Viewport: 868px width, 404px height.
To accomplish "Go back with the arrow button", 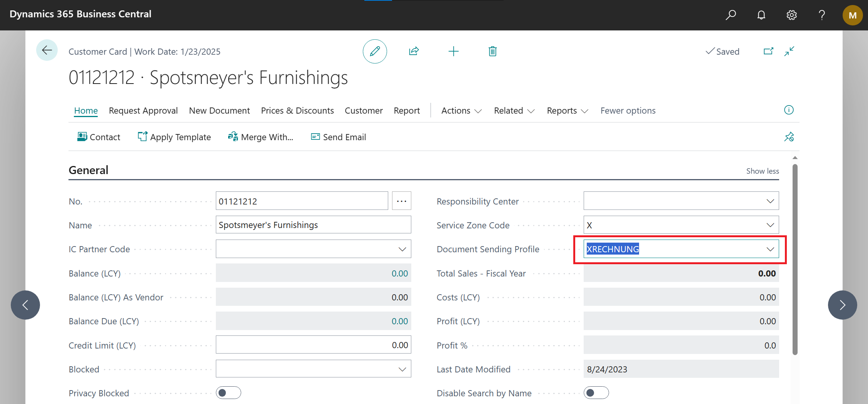I will pos(47,50).
